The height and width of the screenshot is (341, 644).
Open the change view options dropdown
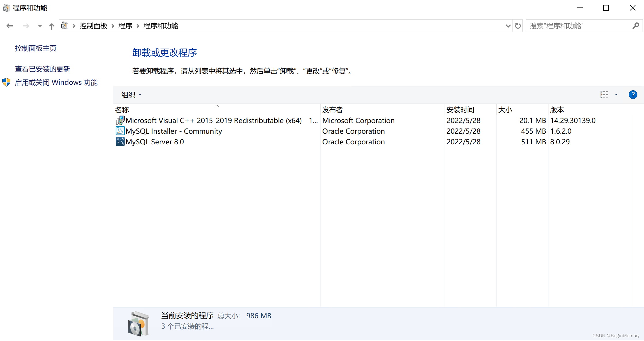[x=616, y=95]
